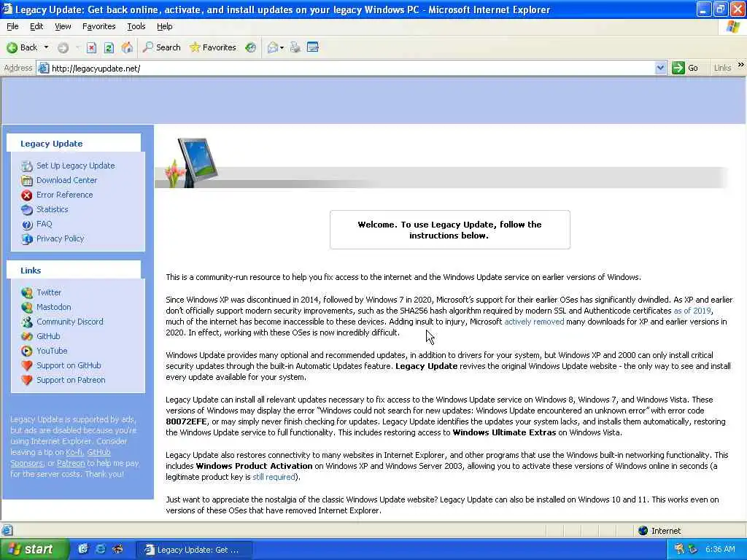Expand the Links toolbar chevron
747x560 pixels.
click(x=741, y=65)
